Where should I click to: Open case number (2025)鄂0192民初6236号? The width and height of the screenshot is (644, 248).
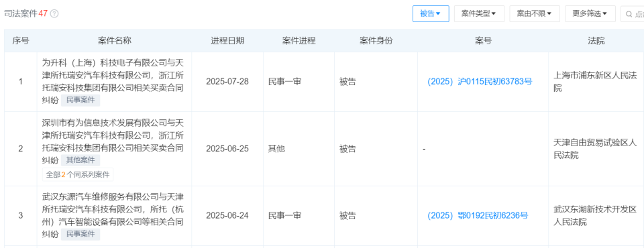[478, 216]
